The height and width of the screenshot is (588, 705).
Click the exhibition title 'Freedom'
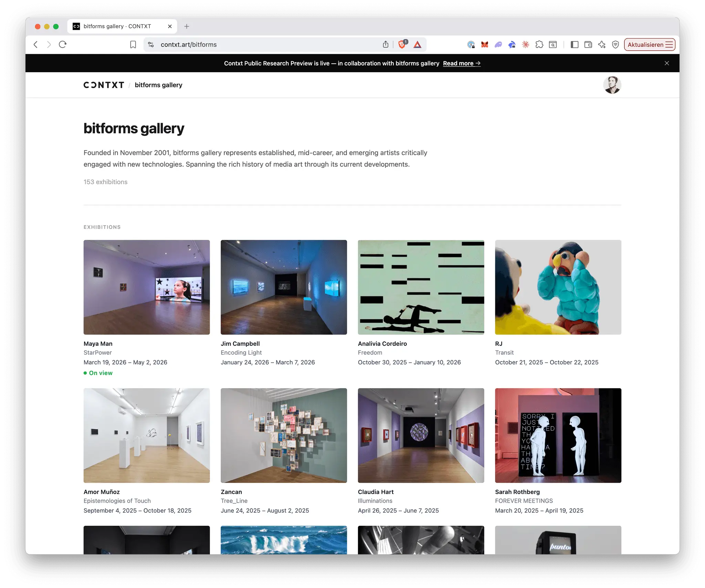point(370,353)
